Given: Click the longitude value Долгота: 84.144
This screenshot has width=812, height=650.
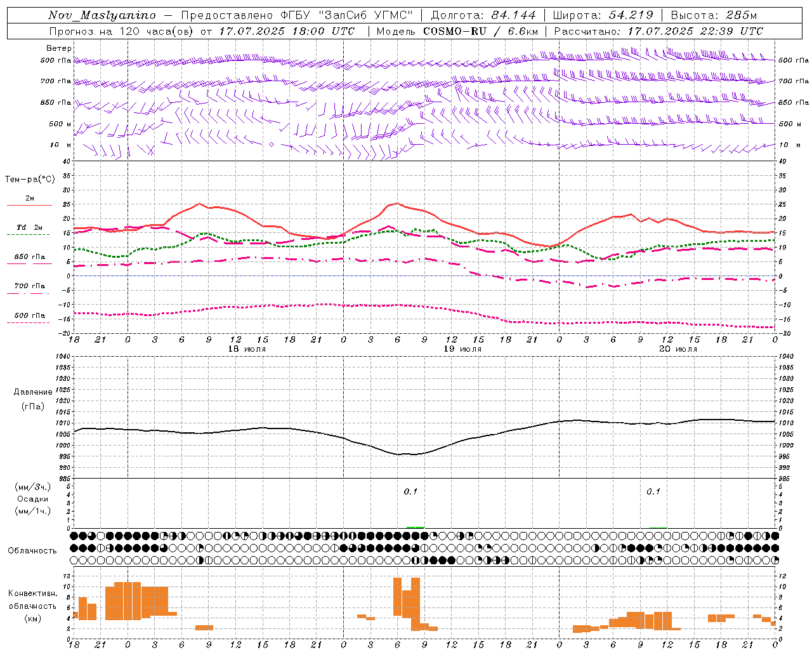Looking at the screenshot, I should tap(483, 15).
